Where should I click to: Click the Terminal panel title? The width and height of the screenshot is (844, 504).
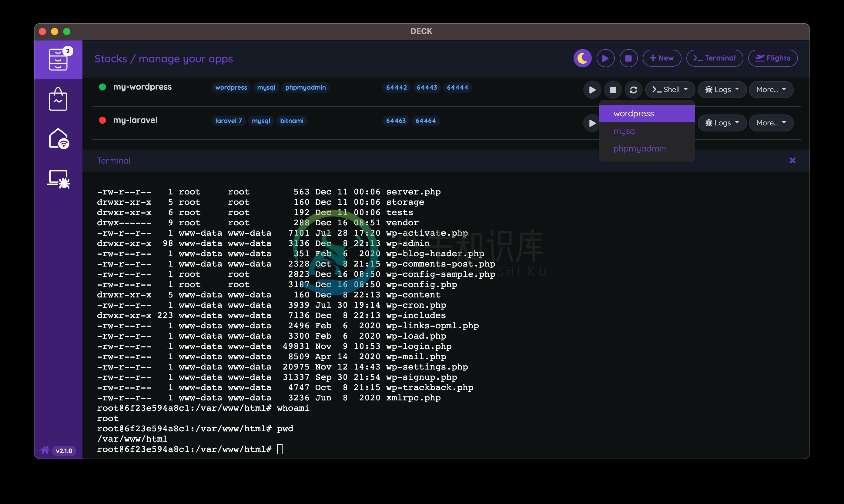coord(114,161)
